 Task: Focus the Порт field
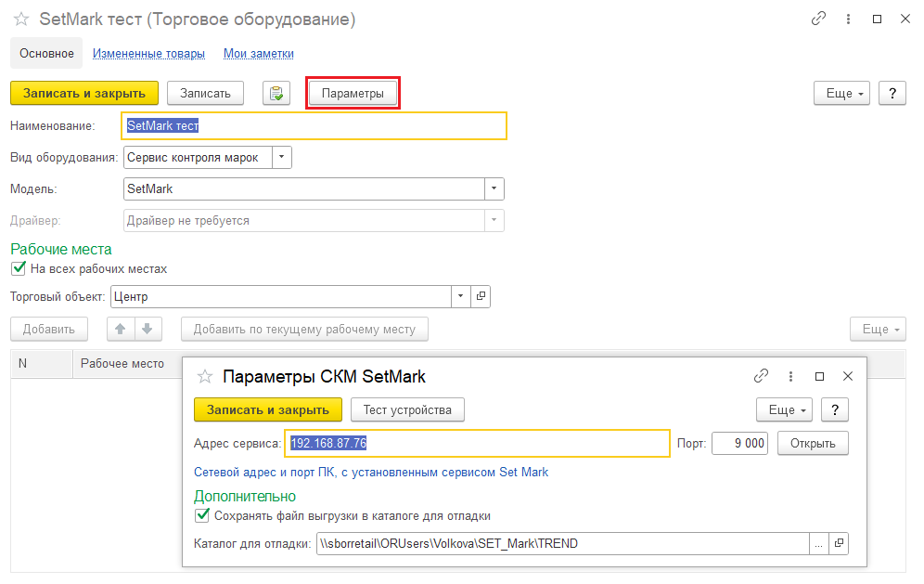[739, 443]
